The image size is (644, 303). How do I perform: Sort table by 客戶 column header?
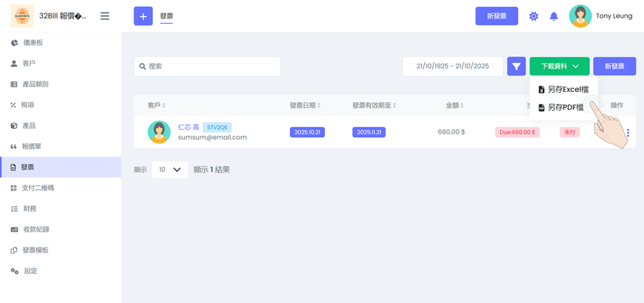(156, 106)
